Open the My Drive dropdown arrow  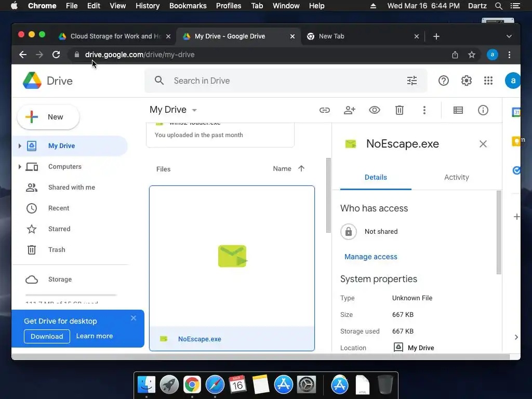tap(194, 110)
